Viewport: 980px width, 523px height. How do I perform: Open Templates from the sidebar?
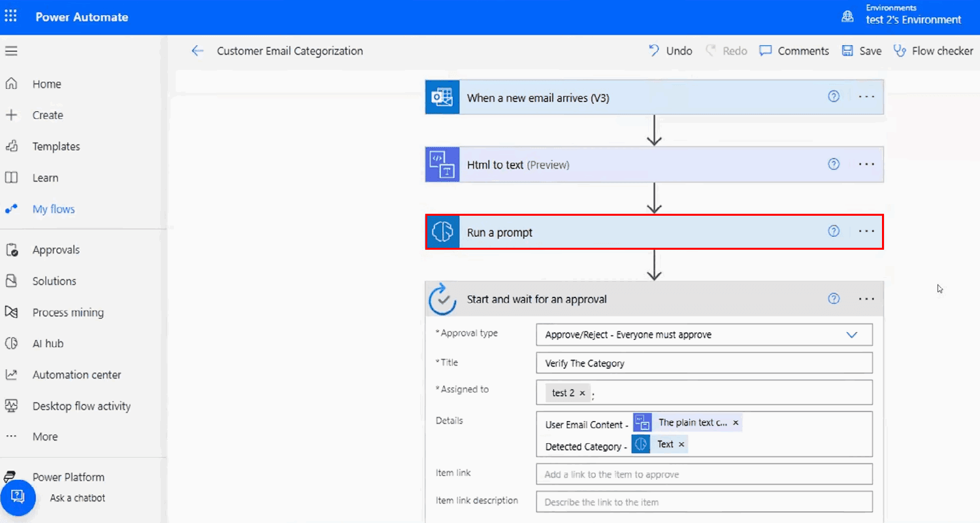[x=56, y=146]
